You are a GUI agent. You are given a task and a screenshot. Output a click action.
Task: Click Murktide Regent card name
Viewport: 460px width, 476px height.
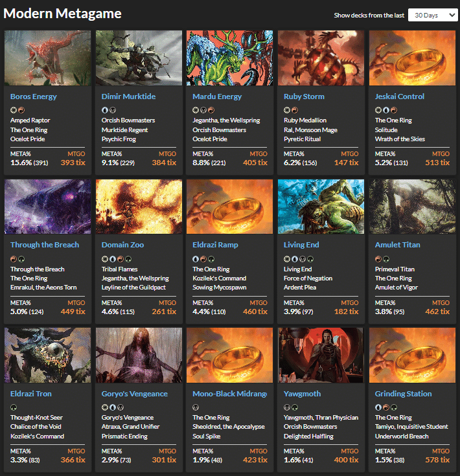[124, 130]
